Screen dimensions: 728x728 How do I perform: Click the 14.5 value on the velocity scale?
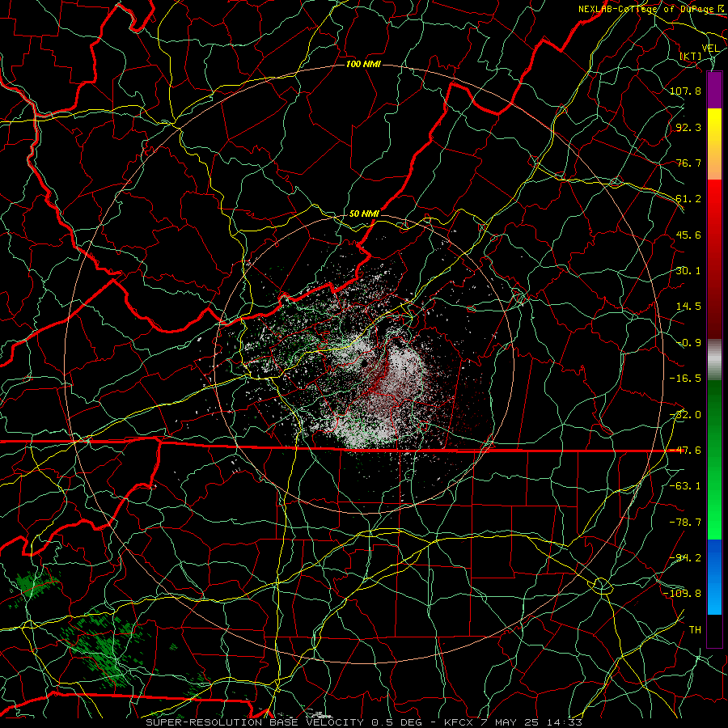click(x=688, y=307)
